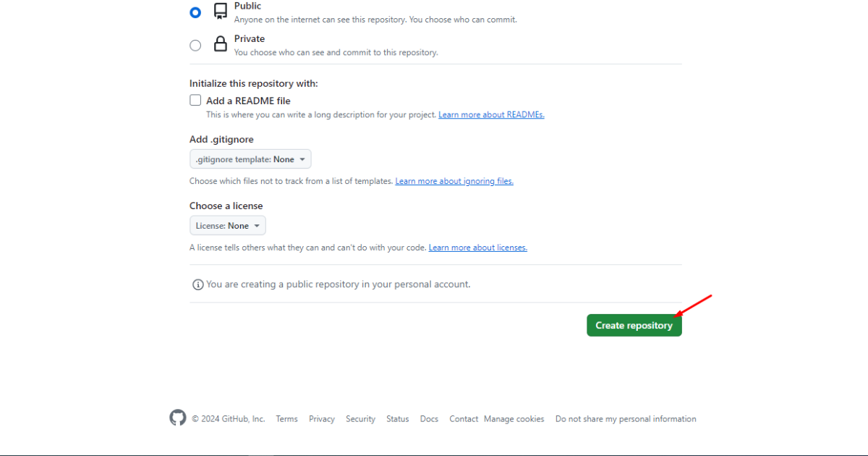Open Learn more about licenses link

click(478, 248)
